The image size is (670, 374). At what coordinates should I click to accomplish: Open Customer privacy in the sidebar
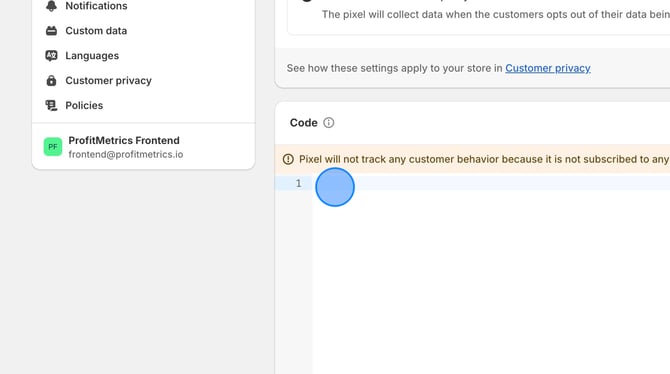[x=108, y=80]
